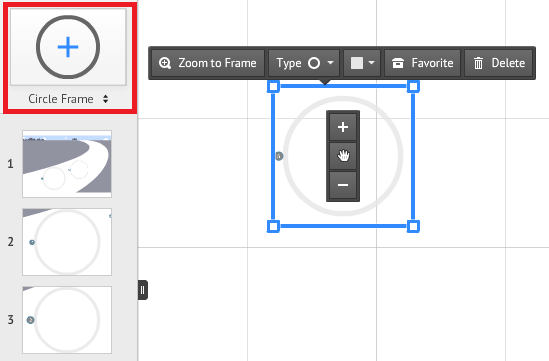
Task: Select path thumbnail number 1
Action: 67,164
